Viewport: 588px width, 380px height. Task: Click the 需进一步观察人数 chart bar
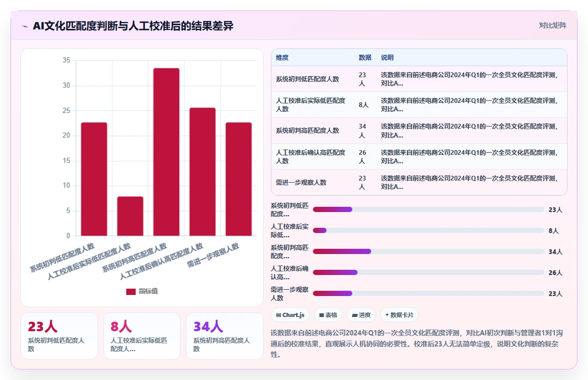(238, 179)
